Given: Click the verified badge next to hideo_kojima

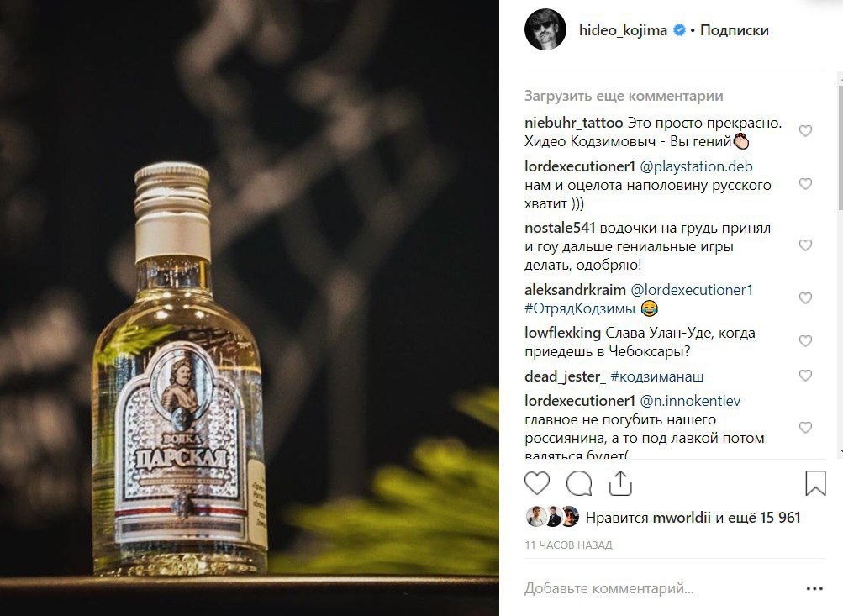Looking at the screenshot, I should click(679, 30).
